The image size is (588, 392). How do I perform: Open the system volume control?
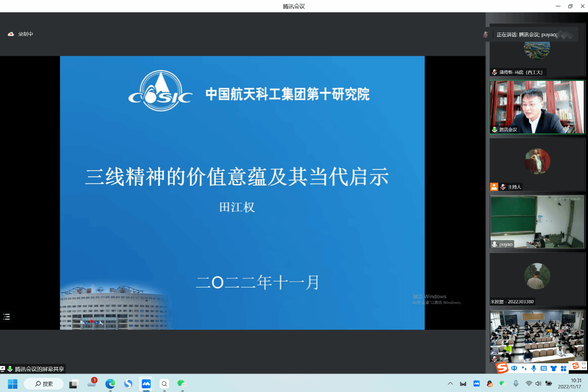pyautogui.click(x=538, y=384)
